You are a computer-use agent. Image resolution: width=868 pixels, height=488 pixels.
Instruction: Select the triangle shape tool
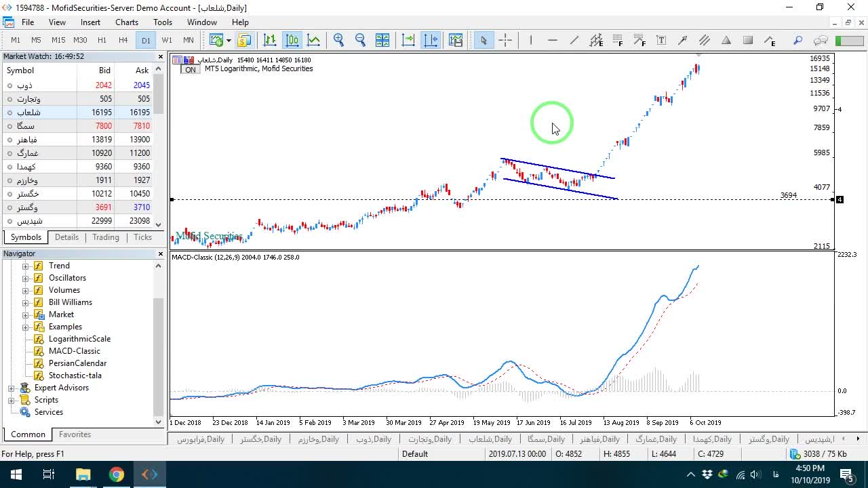[726, 40]
